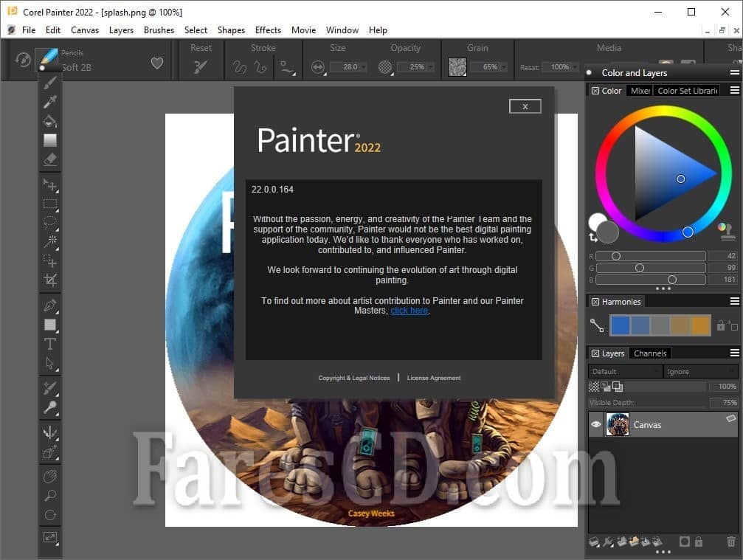
Task: Hide the Canvas layer with eye icon
Action: (x=596, y=424)
